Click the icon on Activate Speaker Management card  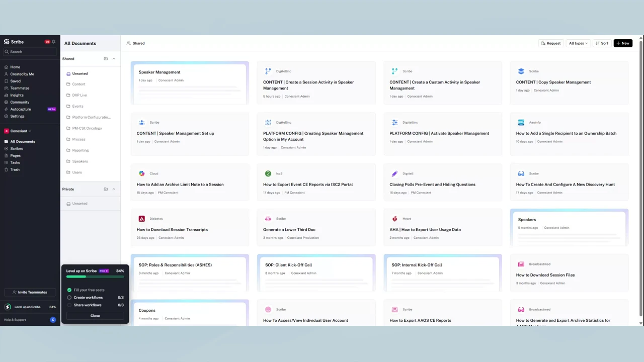pos(394,122)
